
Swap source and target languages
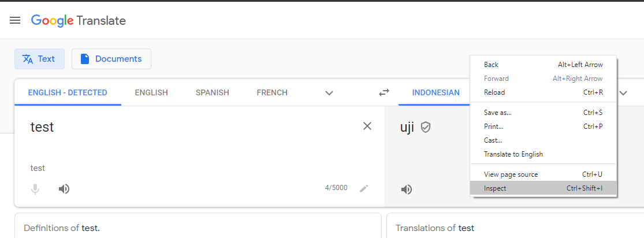(384, 93)
